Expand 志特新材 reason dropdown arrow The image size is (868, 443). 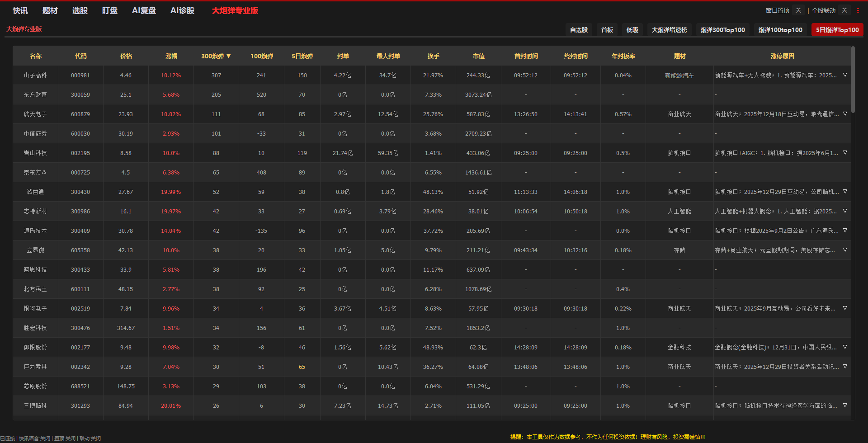tap(845, 211)
